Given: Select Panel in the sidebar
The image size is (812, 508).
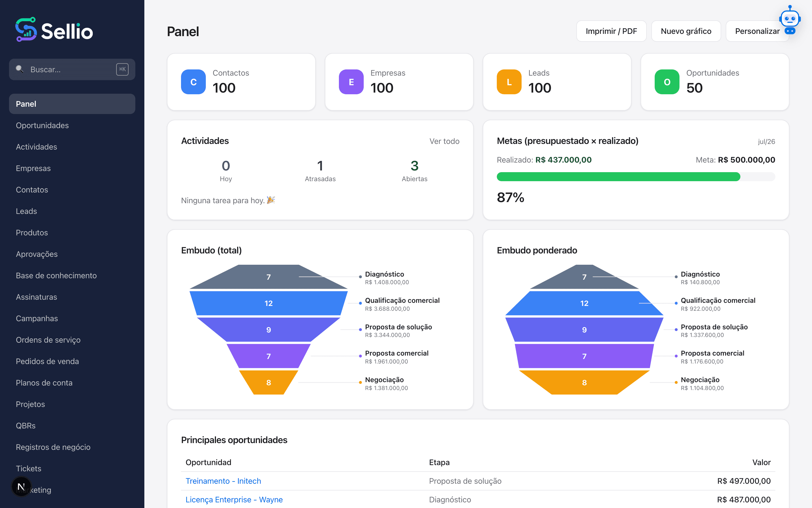Looking at the screenshot, I should pos(72,104).
